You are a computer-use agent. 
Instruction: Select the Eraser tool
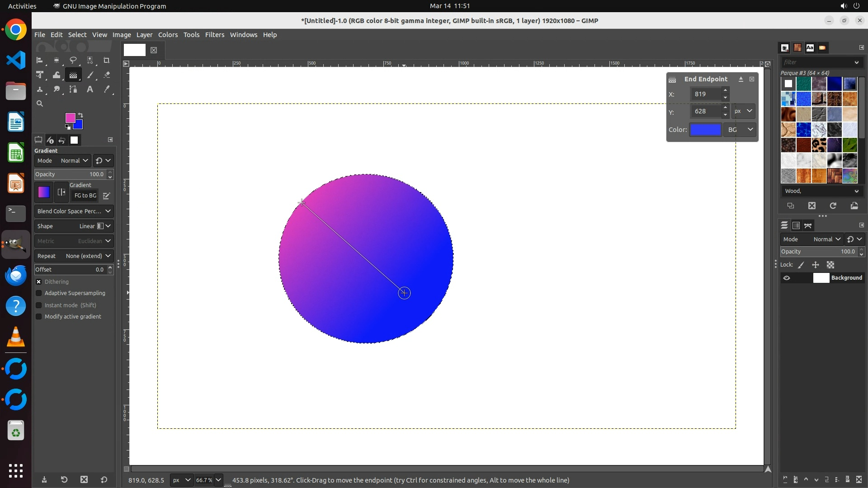[x=107, y=75]
